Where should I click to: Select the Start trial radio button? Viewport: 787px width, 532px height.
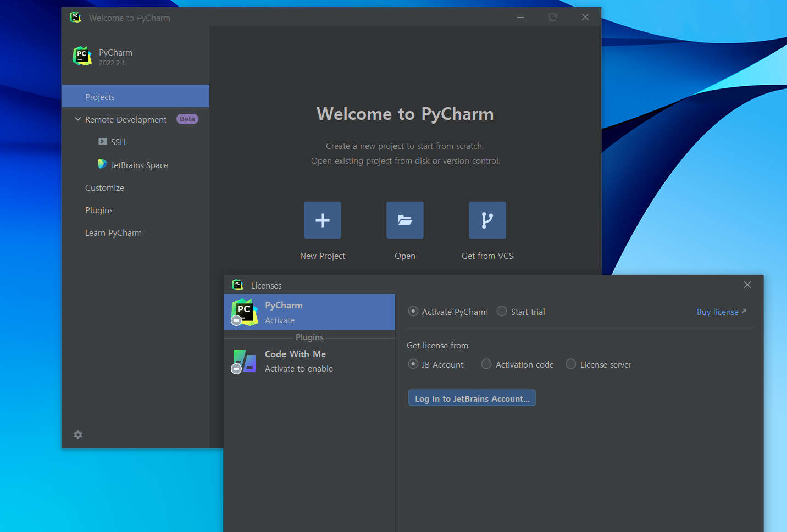[x=502, y=312]
